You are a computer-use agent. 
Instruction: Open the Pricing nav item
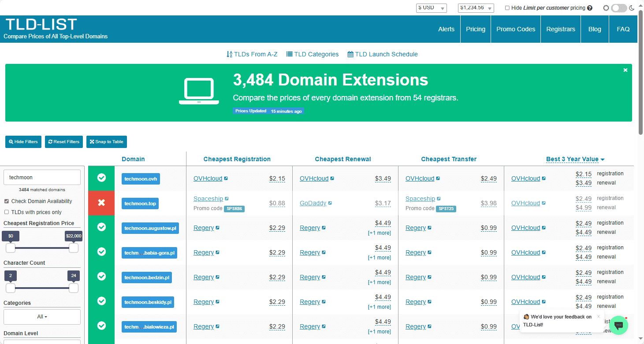click(x=476, y=29)
